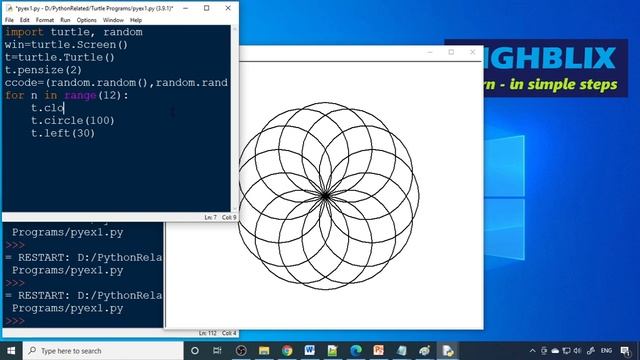Image resolution: width=640 pixels, height=360 pixels.
Task: Open the notification center icon
Action: tap(625, 351)
